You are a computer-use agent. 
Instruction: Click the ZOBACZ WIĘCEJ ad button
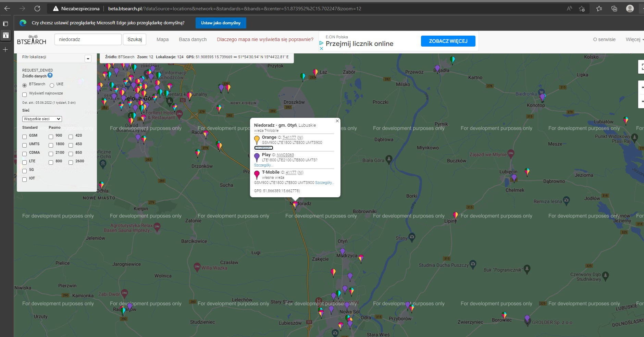448,41
